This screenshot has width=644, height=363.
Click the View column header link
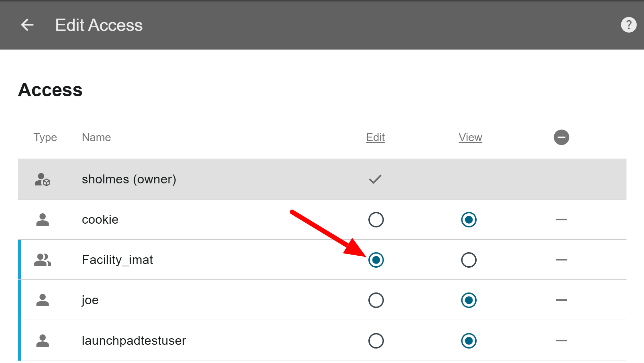[x=470, y=137]
